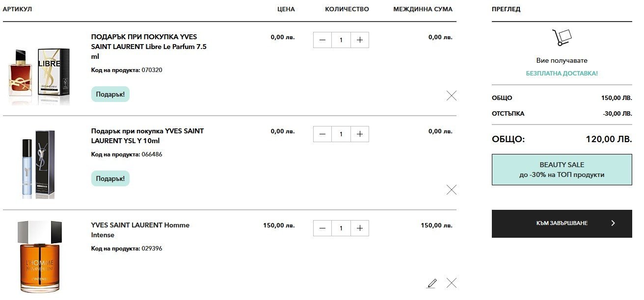Remove Homme Intense from cart
This screenshot has width=644, height=300.
click(452, 283)
